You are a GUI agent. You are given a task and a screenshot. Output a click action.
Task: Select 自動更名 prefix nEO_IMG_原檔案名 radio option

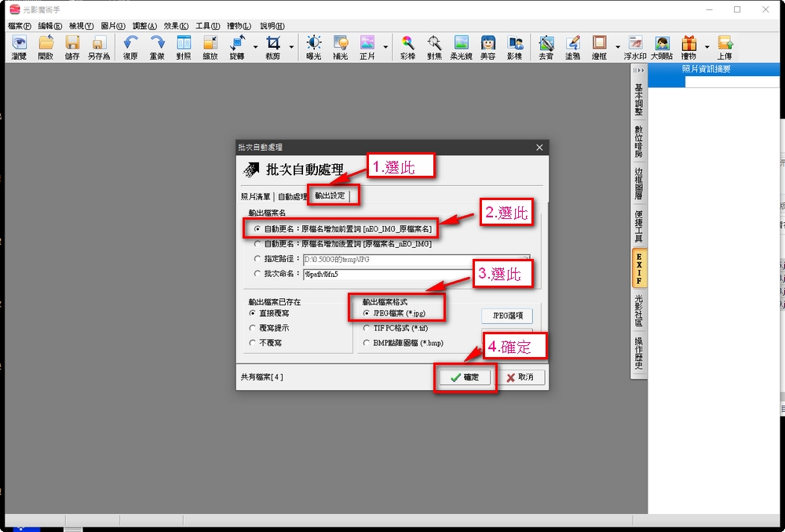pyautogui.click(x=258, y=228)
